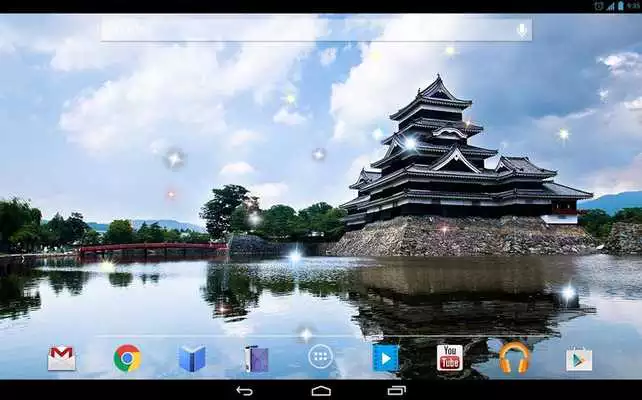Image resolution: width=642 pixels, height=400 pixels.
Task: Open the purple magazine app icon
Action: [x=257, y=359]
